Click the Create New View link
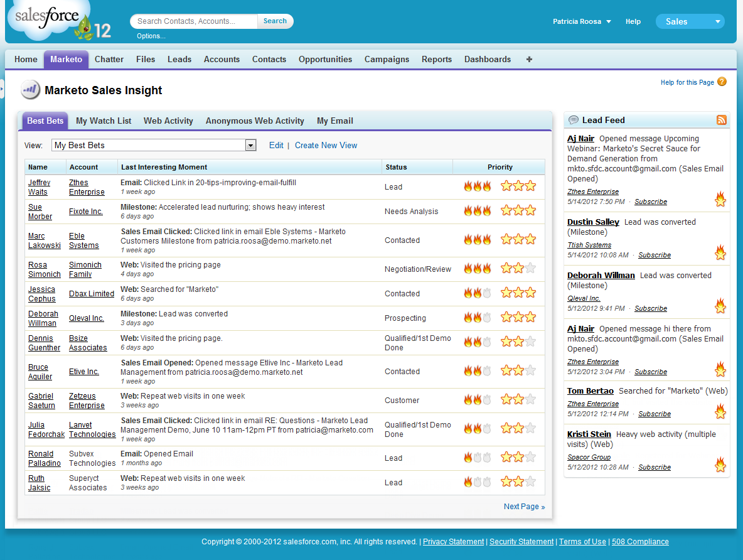 pos(326,145)
